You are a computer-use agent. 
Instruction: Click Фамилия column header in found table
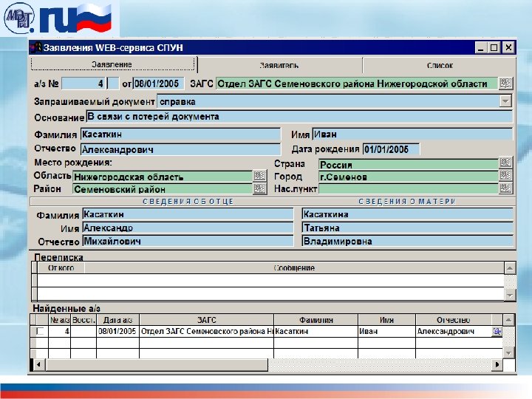click(x=316, y=320)
